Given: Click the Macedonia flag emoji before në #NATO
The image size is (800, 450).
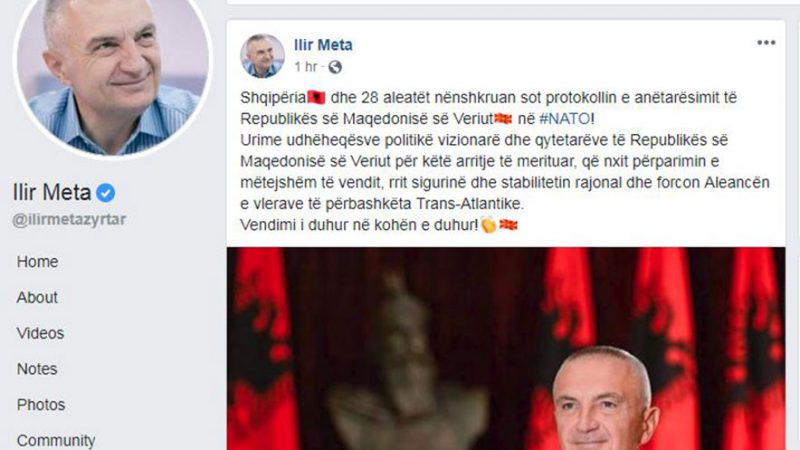Looking at the screenshot, I should tap(503, 119).
